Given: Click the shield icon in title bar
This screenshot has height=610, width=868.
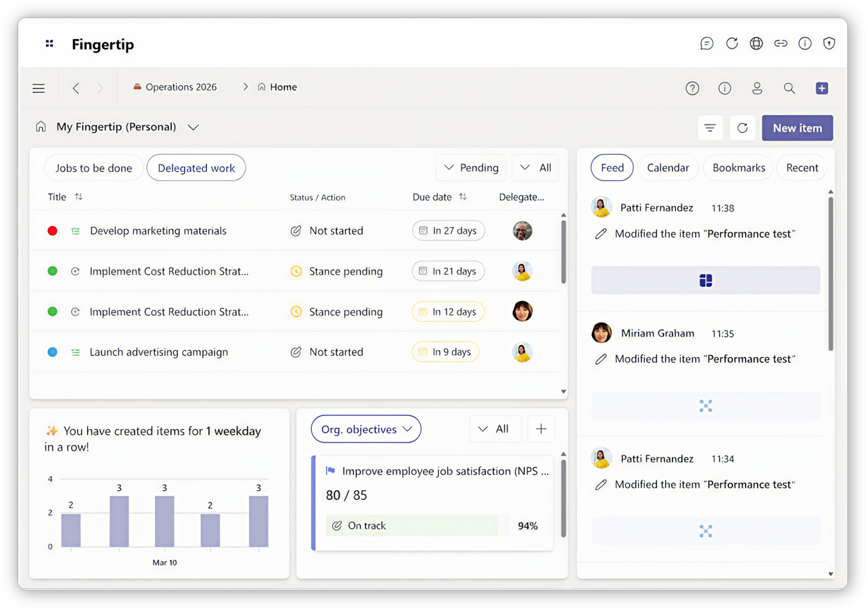Looking at the screenshot, I should click(x=829, y=44).
